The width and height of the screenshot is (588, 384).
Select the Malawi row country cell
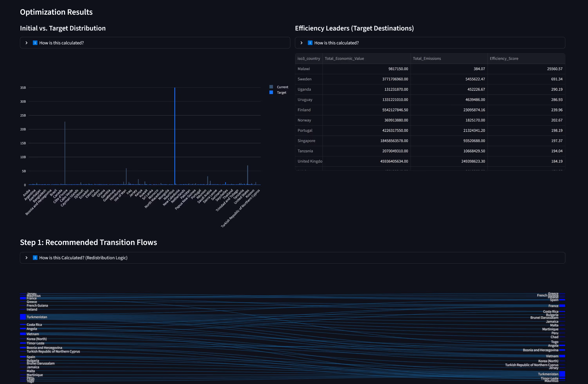pyautogui.click(x=304, y=69)
